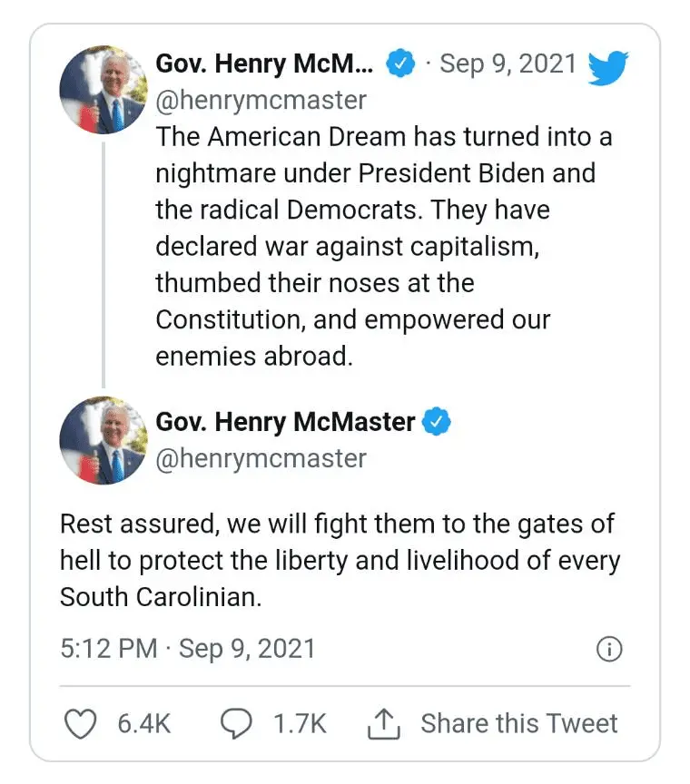
Task: Click the 6.4K likes count
Action: (x=143, y=723)
